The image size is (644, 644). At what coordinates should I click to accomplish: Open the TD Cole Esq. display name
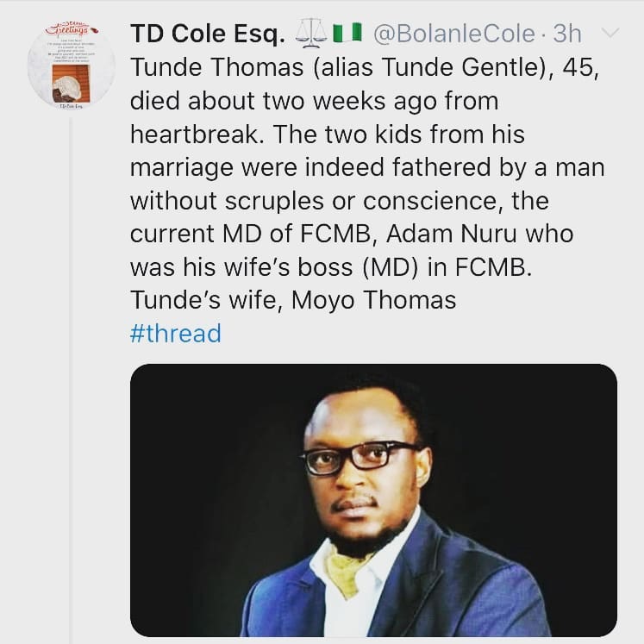tap(208, 34)
